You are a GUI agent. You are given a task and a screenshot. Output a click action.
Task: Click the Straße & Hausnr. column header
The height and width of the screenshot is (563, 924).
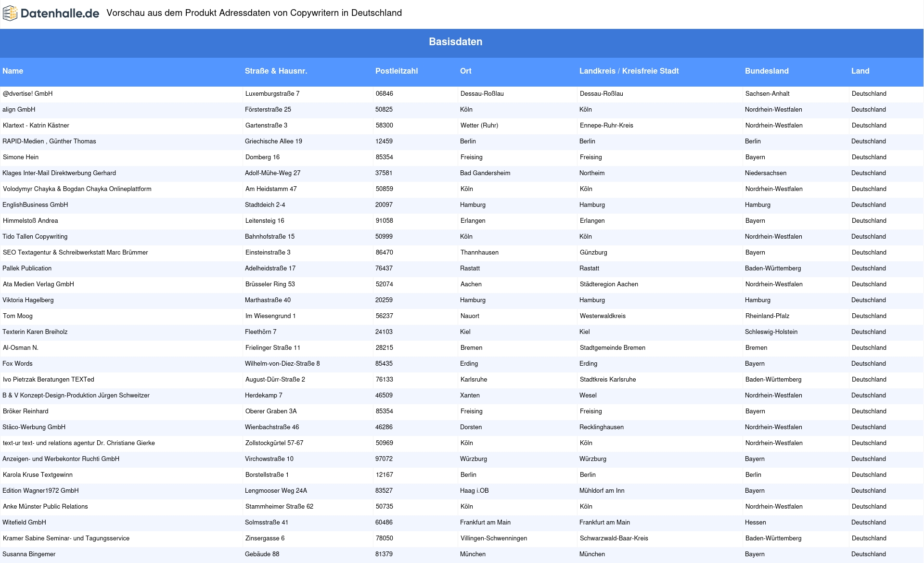[276, 71]
